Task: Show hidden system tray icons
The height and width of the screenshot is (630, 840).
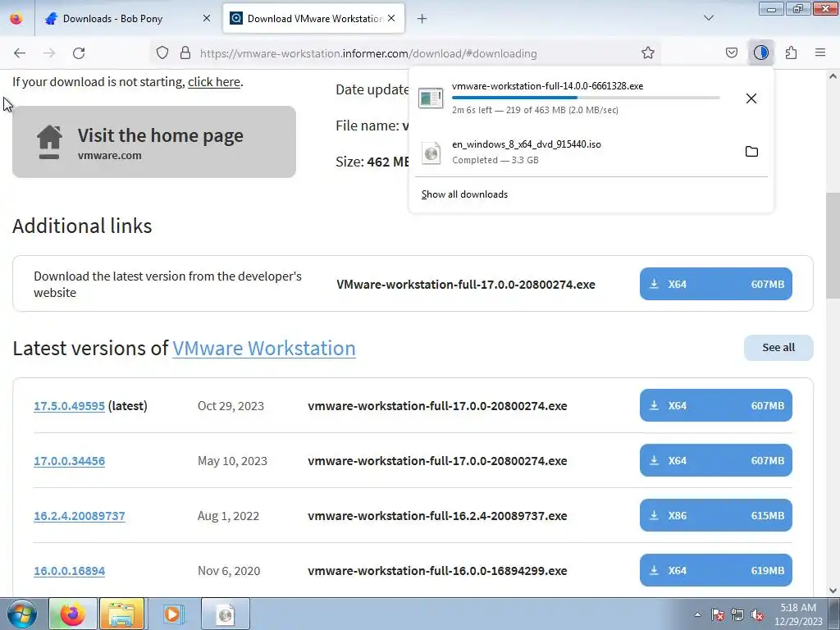Action: 697,614
